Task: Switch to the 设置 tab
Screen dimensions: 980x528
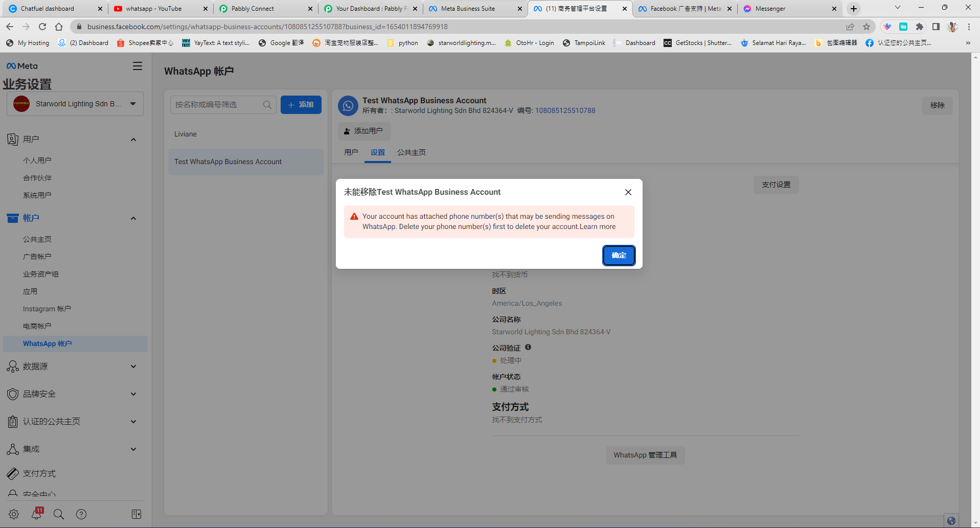Action: point(378,152)
